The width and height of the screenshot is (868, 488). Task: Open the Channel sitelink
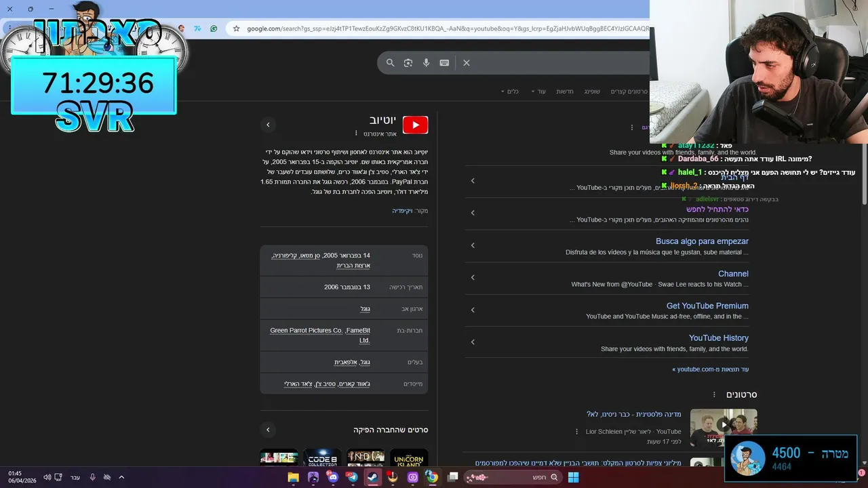click(x=733, y=274)
